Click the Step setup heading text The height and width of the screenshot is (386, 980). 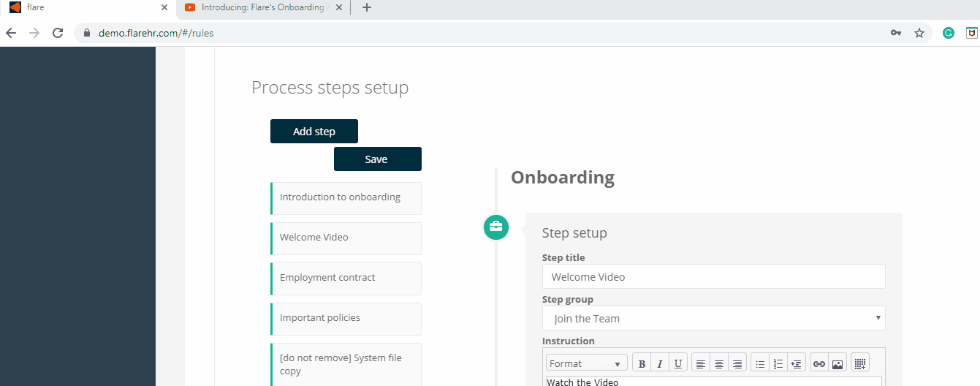[x=574, y=233]
